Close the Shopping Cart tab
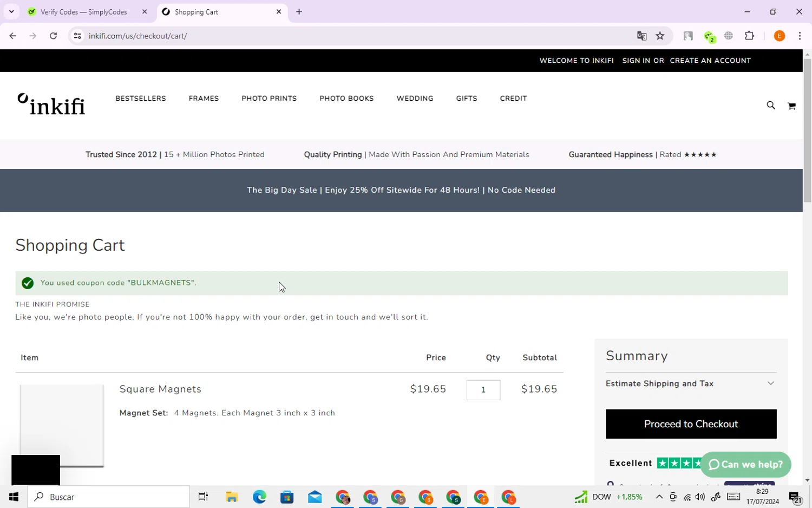This screenshot has width=812, height=508. click(x=279, y=12)
